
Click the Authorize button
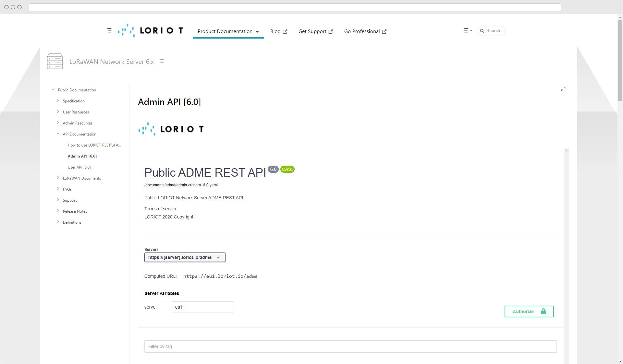point(529,311)
